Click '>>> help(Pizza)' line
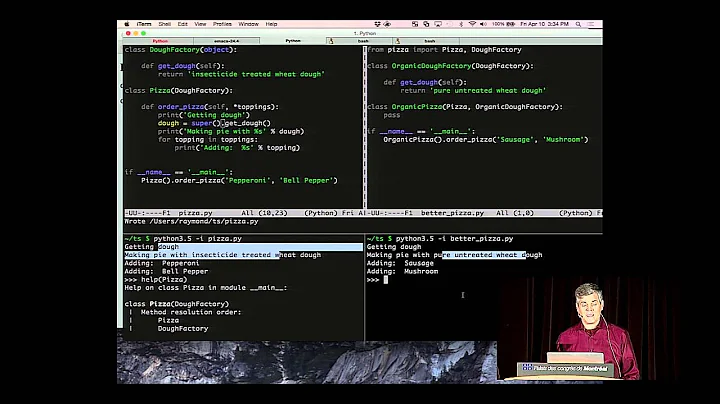The image size is (720, 404). tap(156, 280)
